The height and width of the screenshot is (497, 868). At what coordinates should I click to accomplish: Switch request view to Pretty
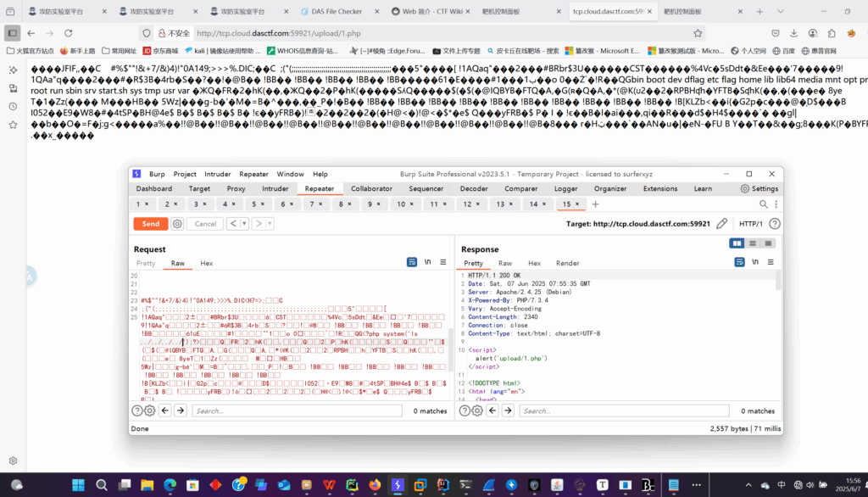pos(146,263)
